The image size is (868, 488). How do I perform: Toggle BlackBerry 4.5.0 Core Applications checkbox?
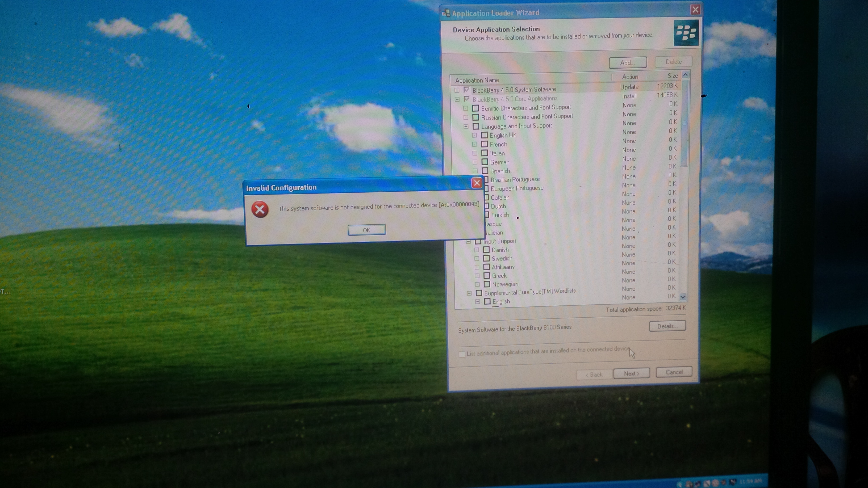[467, 99]
